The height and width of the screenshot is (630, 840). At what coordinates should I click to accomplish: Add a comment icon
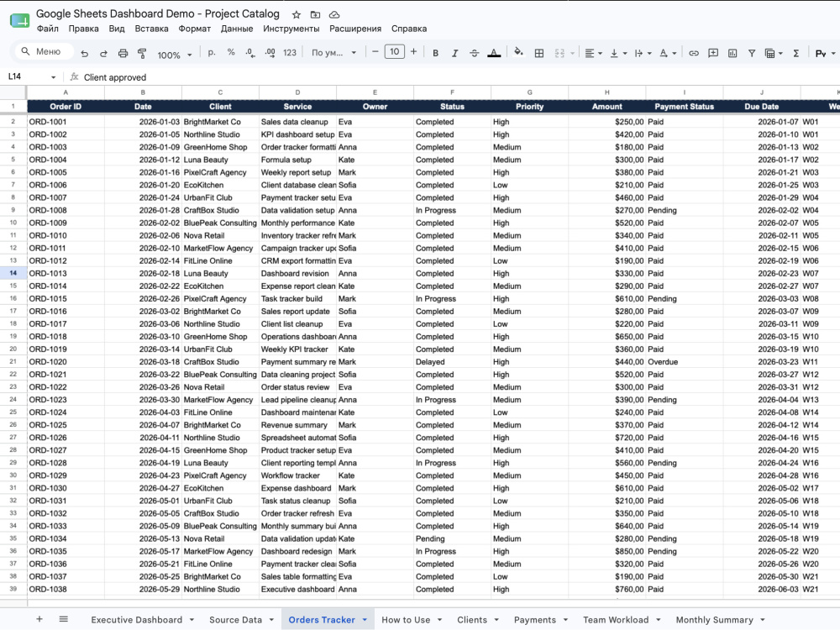click(x=713, y=53)
